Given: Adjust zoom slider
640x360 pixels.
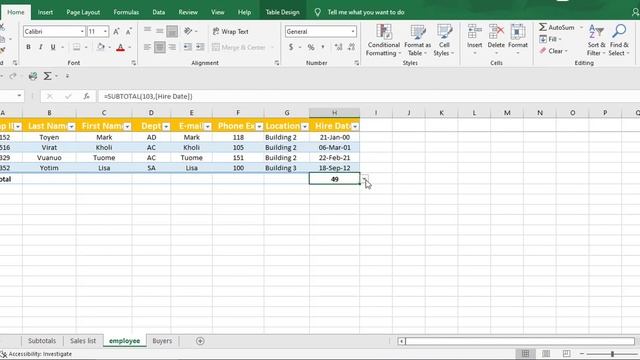Looking at the screenshot, I should click(612, 354).
